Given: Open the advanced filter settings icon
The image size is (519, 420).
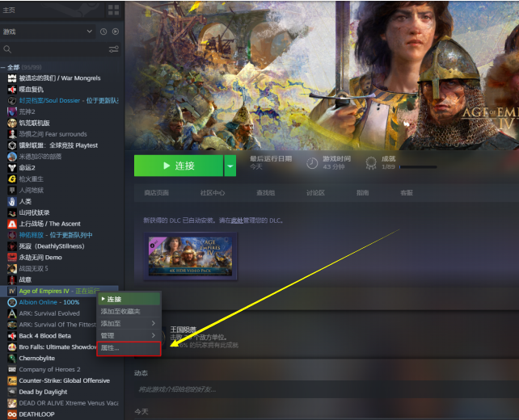Looking at the screenshot, I should point(113,49).
